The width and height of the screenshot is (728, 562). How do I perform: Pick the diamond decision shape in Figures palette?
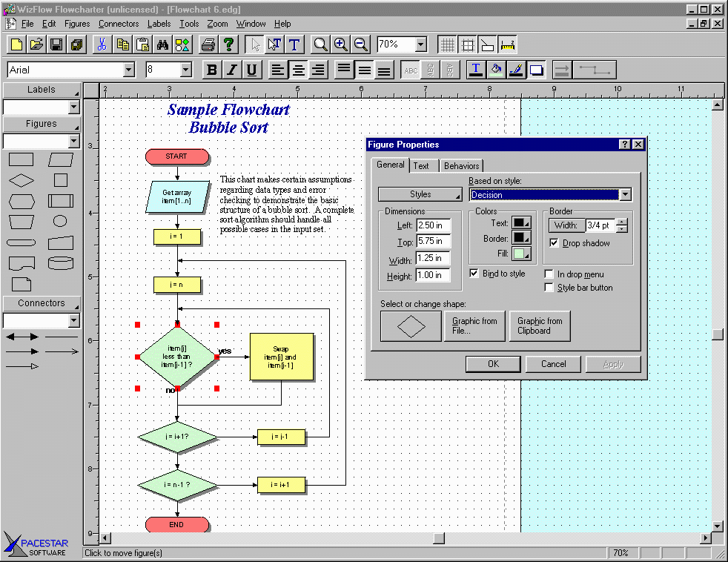point(21,180)
